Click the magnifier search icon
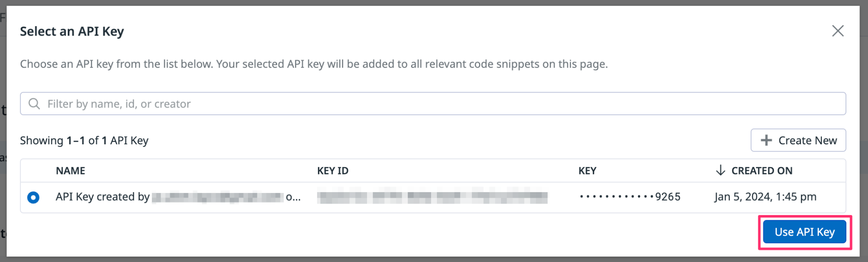 [x=34, y=104]
